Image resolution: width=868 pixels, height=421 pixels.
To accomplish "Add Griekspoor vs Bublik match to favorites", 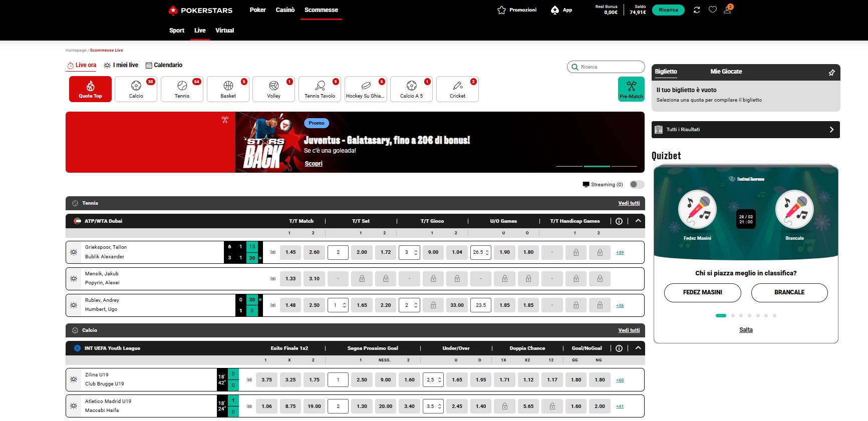I will [x=74, y=252].
